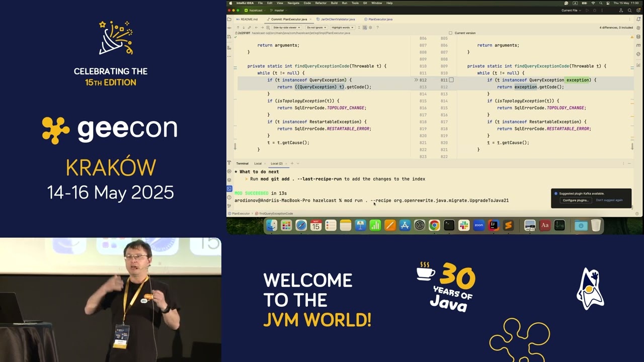Open more run actions ellipsis in title bar
The image size is (644, 362).
point(602,10)
